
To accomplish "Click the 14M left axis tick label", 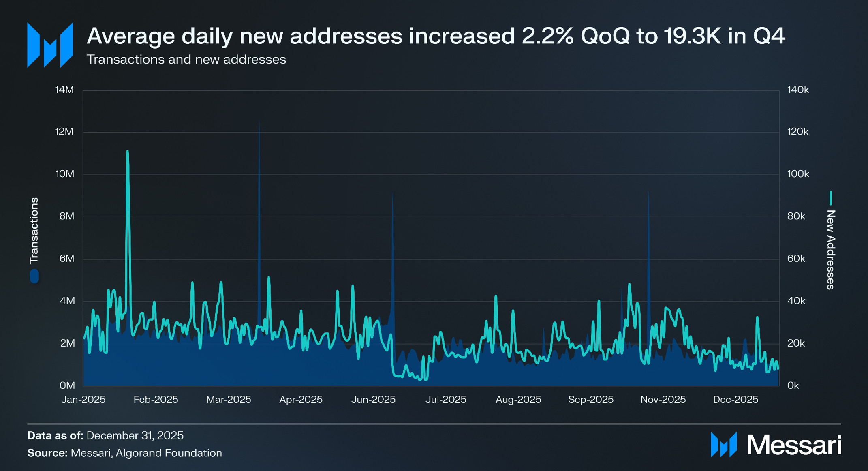I will (x=64, y=90).
